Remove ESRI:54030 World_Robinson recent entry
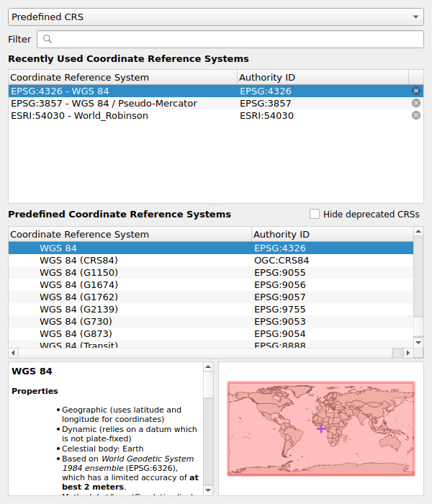This screenshot has width=432, height=504. 415,115
